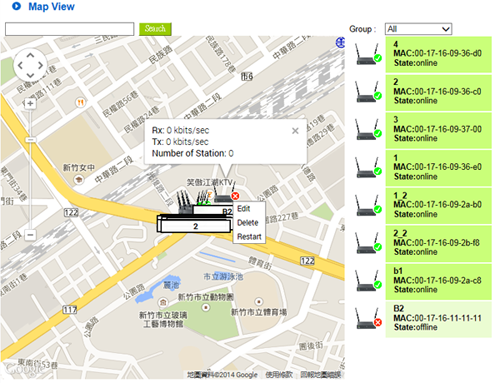Choose Delete from the context menu
This screenshot has height=383, width=500.
tap(248, 223)
